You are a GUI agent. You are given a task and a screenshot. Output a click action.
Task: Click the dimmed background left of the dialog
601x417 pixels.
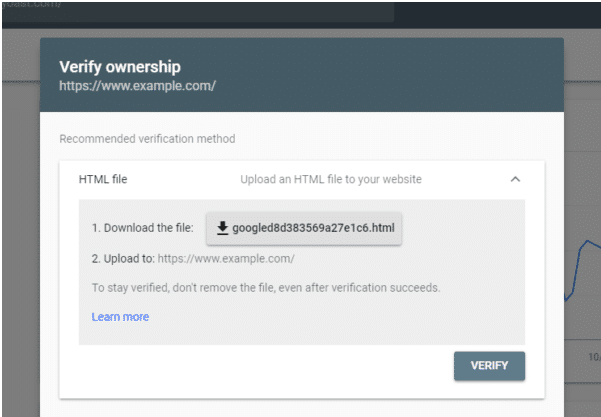pyautogui.click(x=21, y=230)
